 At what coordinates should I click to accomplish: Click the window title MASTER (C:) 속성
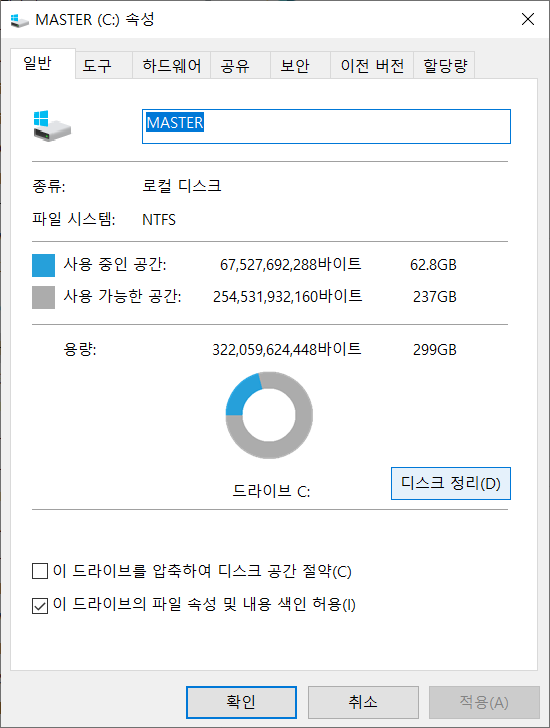click(x=95, y=20)
